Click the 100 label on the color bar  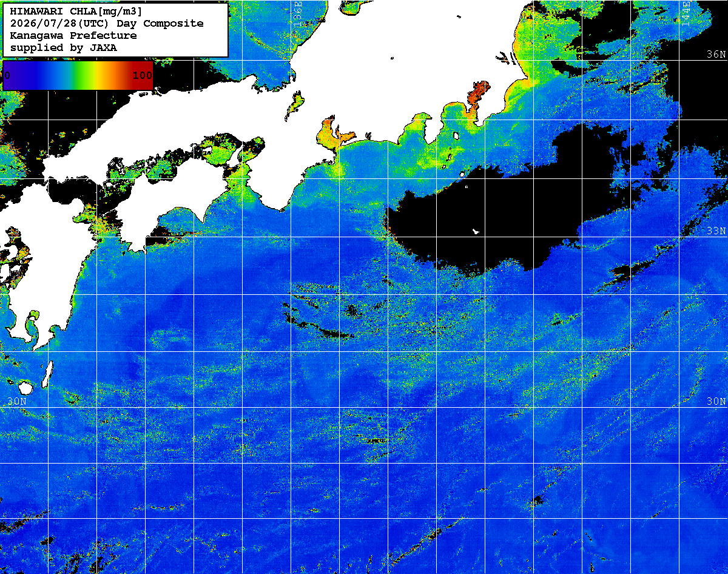pyautogui.click(x=142, y=76)
